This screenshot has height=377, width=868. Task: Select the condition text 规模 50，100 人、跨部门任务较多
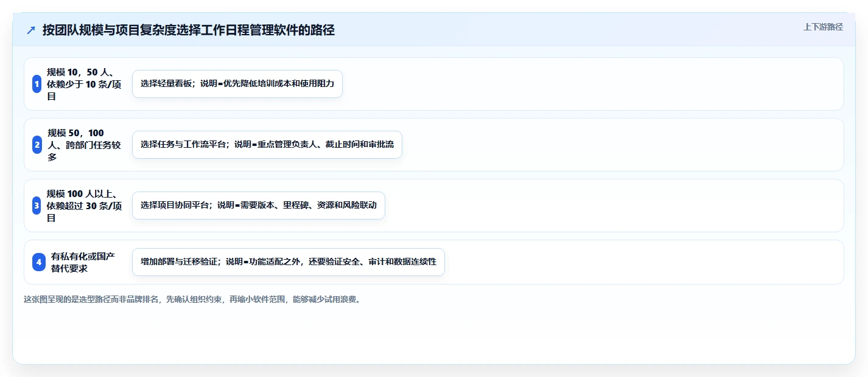click(85, 145)
